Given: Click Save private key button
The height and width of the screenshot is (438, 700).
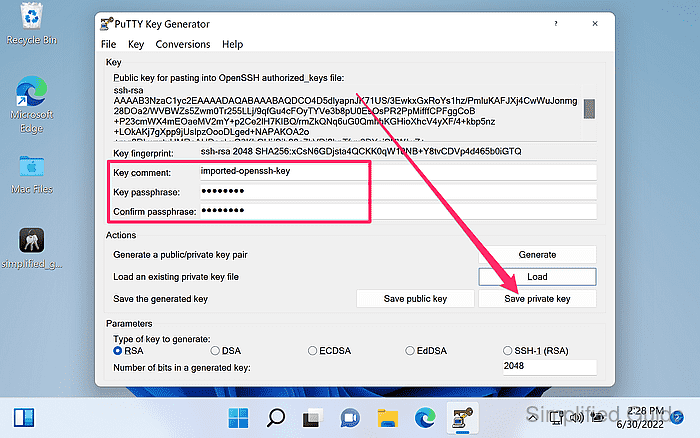Looking at the screenshot, I should pos(538,299).
